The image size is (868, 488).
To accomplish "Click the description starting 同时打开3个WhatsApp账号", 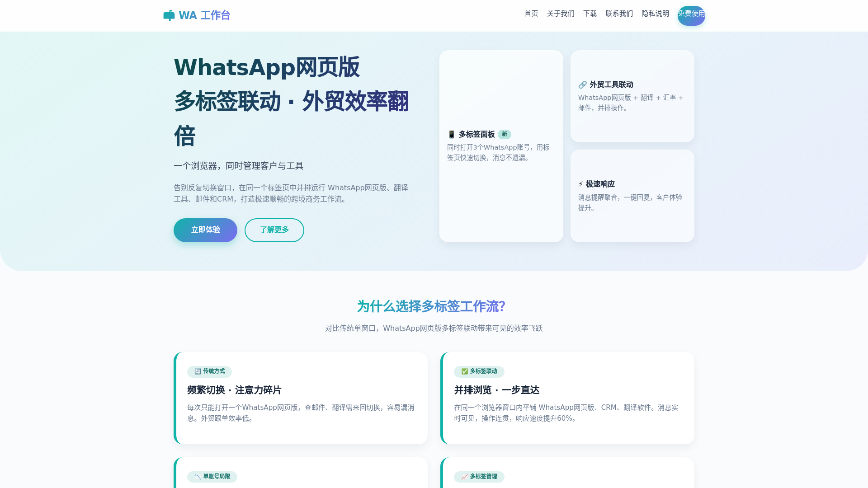I will pos(498,153).
